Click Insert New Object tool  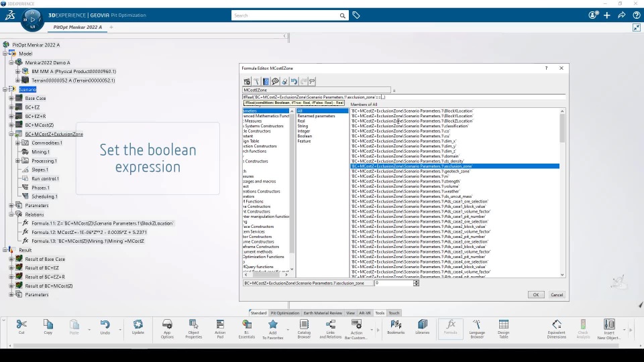[609, 330]
